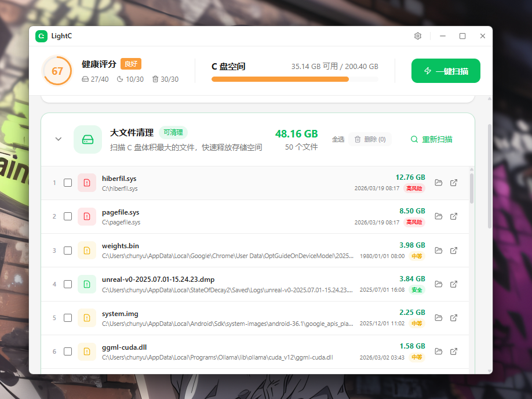Check the ggml-cuda.dll checkbox
532x399 pixels.
(68, 351)
